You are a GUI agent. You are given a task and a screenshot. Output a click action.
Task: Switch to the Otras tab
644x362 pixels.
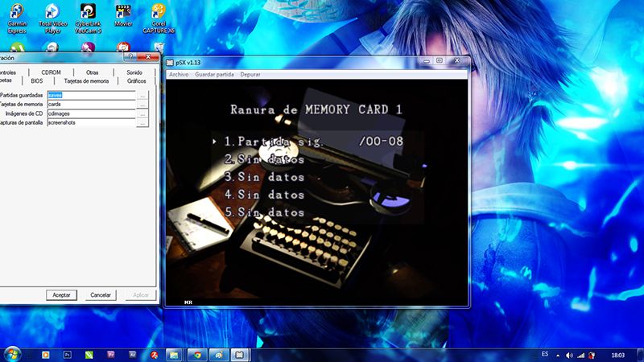[x=93, y=72]
